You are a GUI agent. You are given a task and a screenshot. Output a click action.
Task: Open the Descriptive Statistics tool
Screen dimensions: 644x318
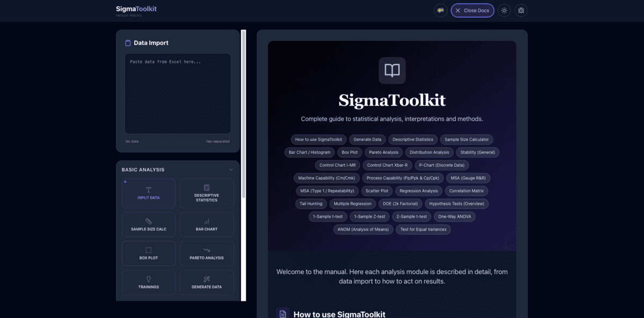coord(207,193)
